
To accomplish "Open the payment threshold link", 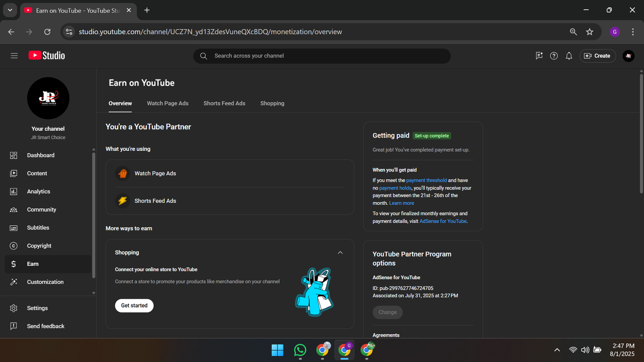I will pyautogui.click(x=426, y=180).
